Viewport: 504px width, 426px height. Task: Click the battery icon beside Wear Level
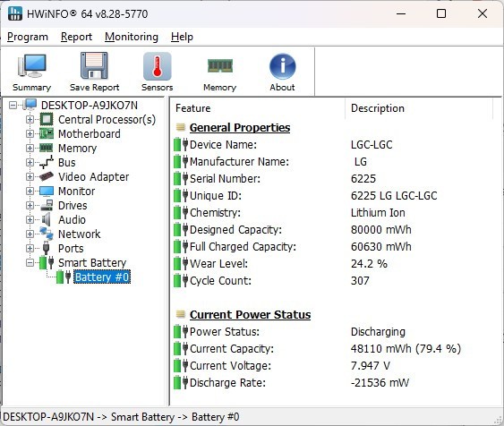pos(181,263)
